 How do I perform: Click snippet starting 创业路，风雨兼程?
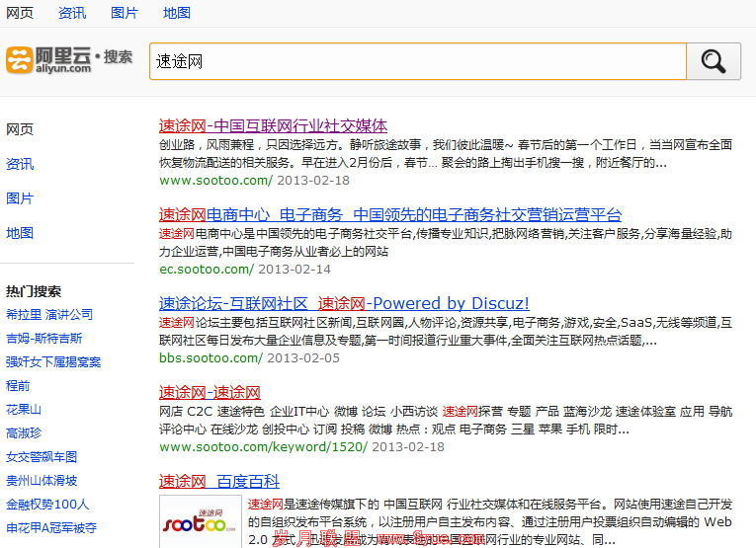point(446,154)
